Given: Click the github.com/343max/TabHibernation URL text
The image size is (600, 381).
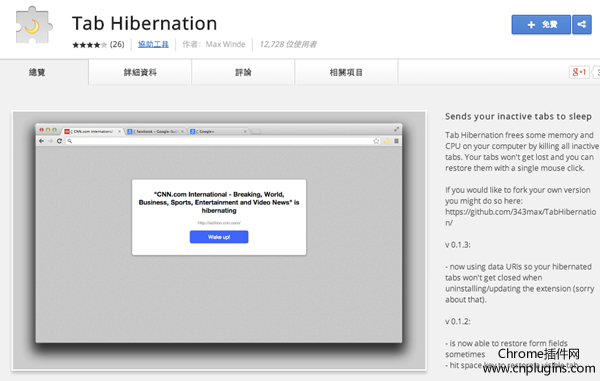Looking at the screenshot, I should point(520,217).
